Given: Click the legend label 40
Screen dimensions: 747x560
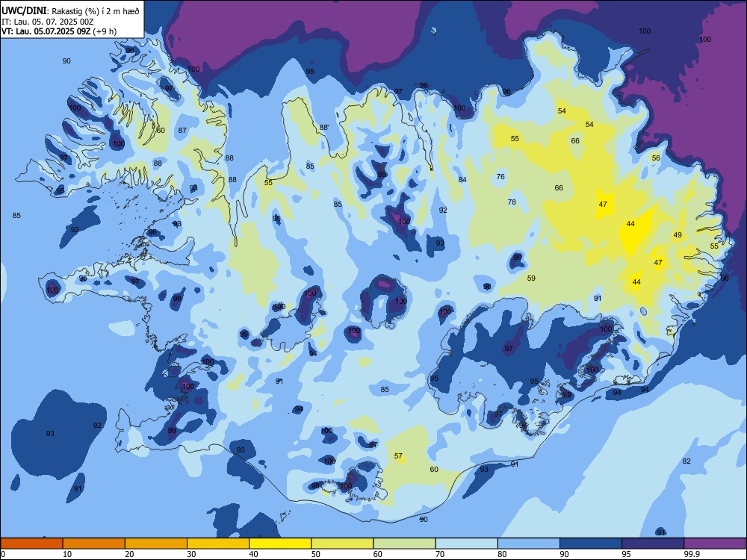Looking at the screenshot, I should pyautogui.click(x=254, y=554).
